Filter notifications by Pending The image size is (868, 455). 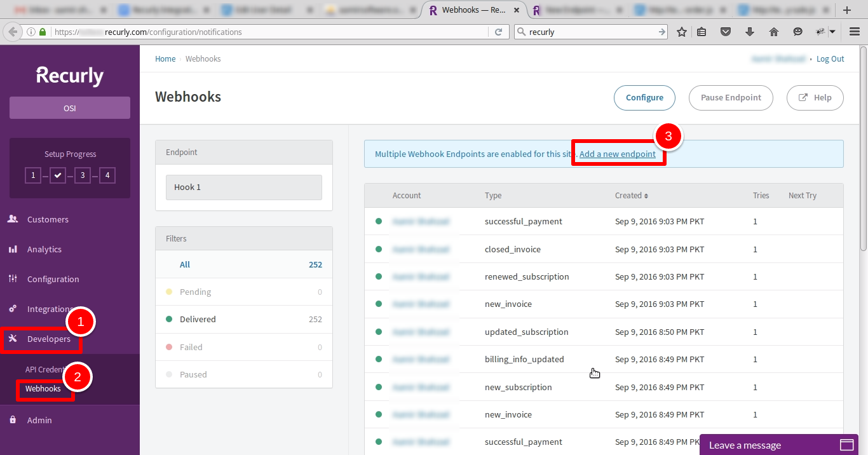(x=244, y=292)
